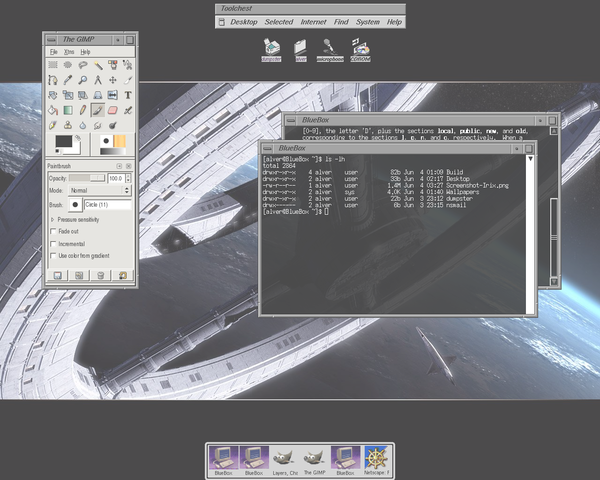This screenshot has width=600, height=480.
Task: Open the Toolchest Help menu
Action: click(x=394, y=22)
